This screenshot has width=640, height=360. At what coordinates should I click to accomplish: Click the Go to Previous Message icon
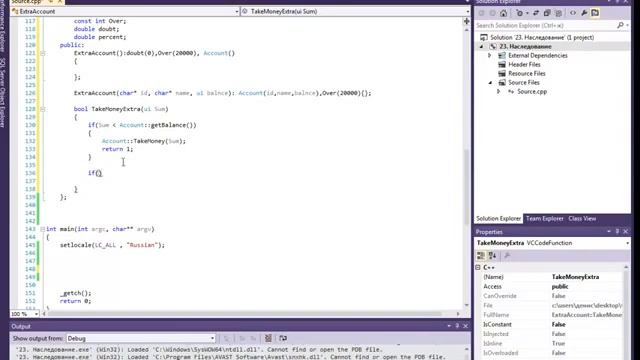coord(242,338)
